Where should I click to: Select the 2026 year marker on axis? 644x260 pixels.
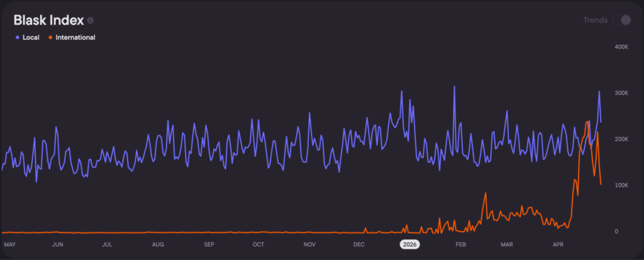(410, 244)
